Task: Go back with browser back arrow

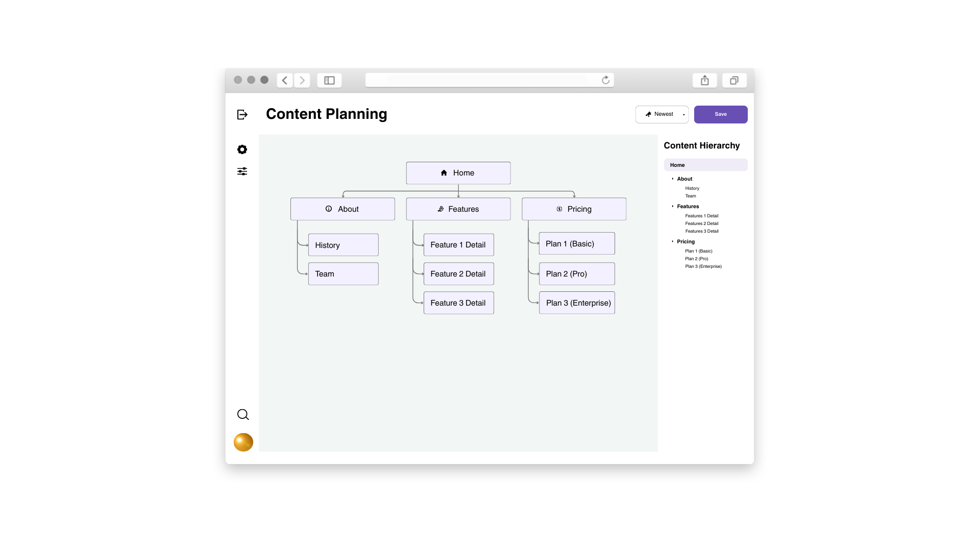Action: (285, 81)
